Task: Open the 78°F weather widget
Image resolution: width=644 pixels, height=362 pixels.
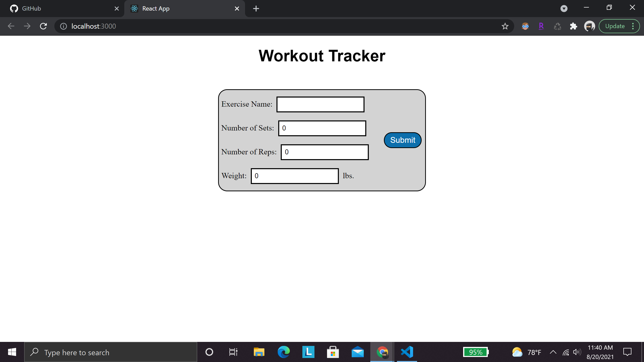Action: [x=526, y=352]
